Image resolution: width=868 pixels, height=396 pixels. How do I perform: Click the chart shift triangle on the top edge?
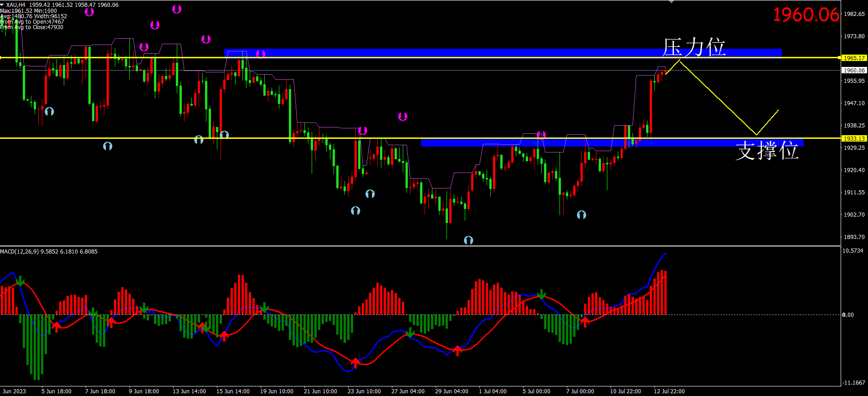671,2
